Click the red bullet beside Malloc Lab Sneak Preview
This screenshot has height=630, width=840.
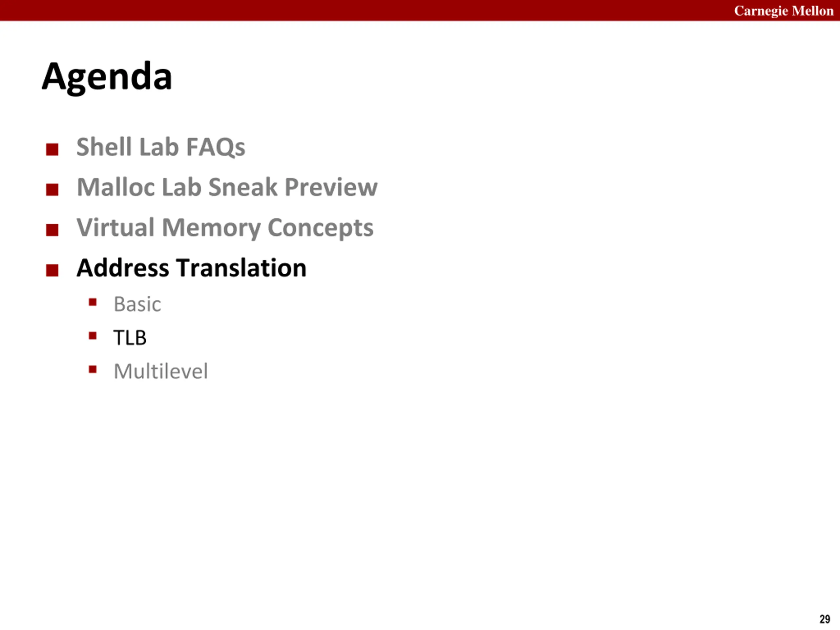[52, 190]
